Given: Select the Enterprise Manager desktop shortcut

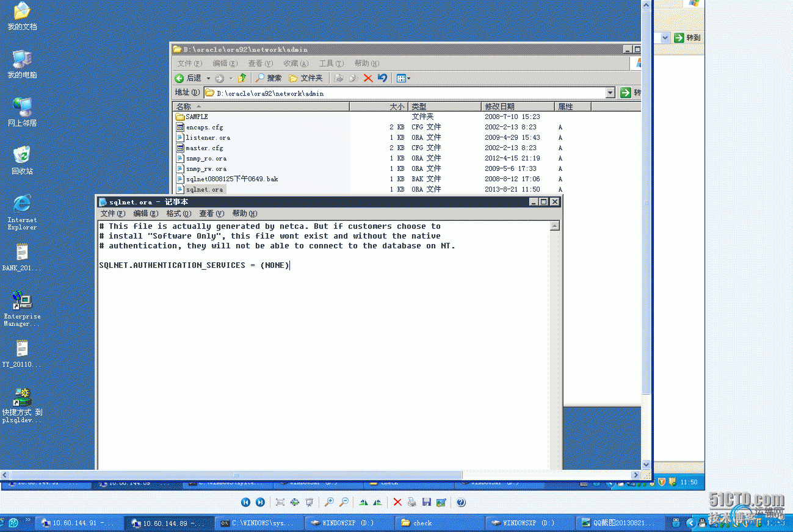Looking at the screenshot, I should (22, 309).
